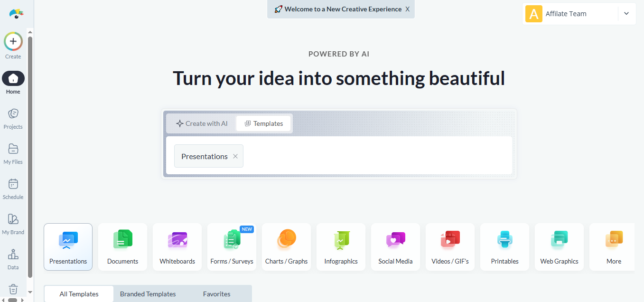Open the Schedule calendar section
This screenshot has width=644, height=302.
pos(13,189)
